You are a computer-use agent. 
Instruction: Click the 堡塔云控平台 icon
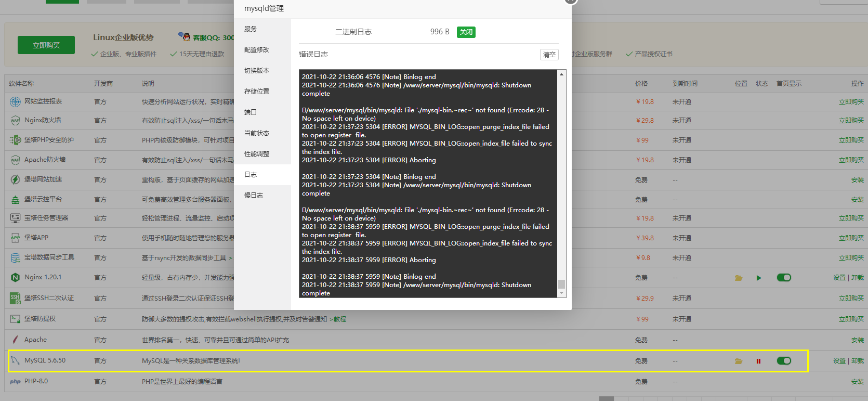coord(15,199)
